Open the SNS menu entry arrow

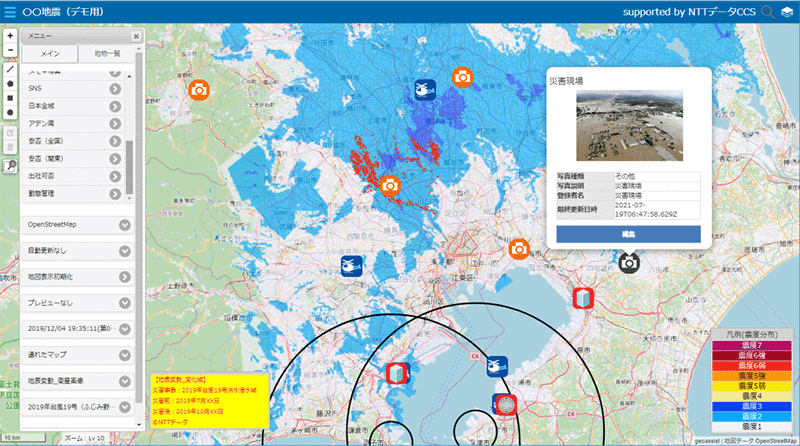tap(116, 90)
